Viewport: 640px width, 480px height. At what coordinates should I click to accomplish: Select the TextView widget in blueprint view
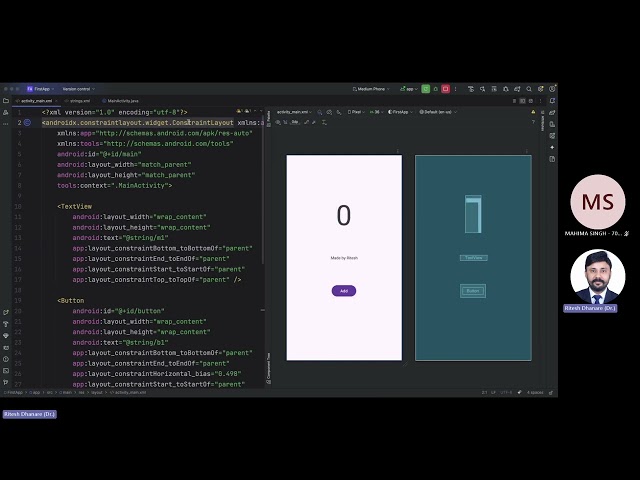pyautogui.click(x=473, y=258)
